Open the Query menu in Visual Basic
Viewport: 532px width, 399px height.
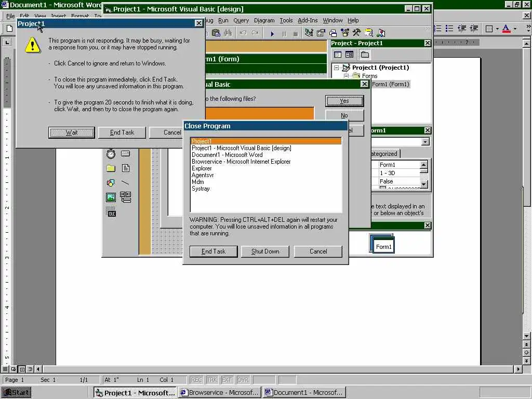click(x=241, y=20)
